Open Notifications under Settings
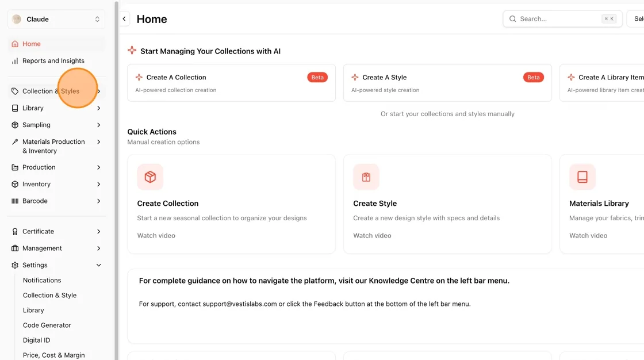This screenshot has height=360, width=644. click(42, 280)
